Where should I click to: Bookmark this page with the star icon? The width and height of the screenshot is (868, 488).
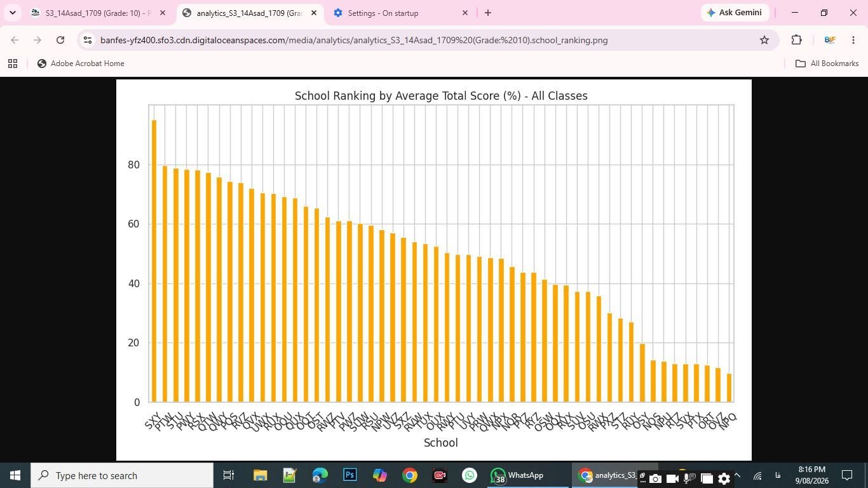coord(764,40)
